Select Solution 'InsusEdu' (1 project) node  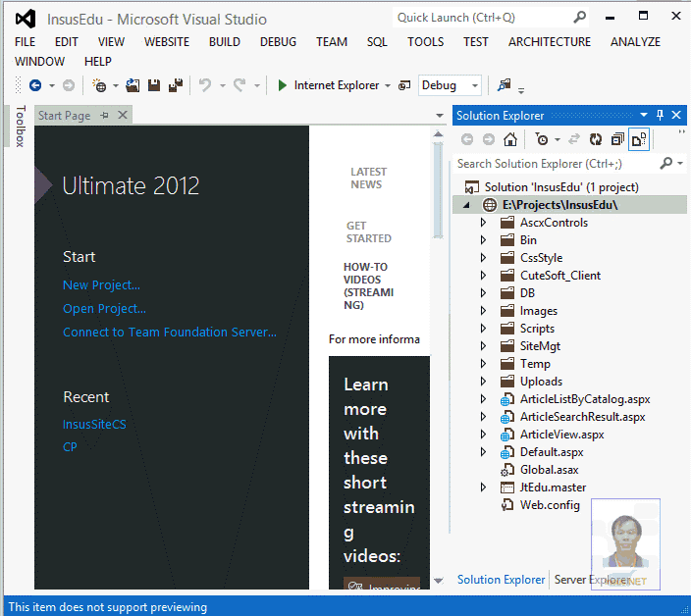tap(561, 187)
